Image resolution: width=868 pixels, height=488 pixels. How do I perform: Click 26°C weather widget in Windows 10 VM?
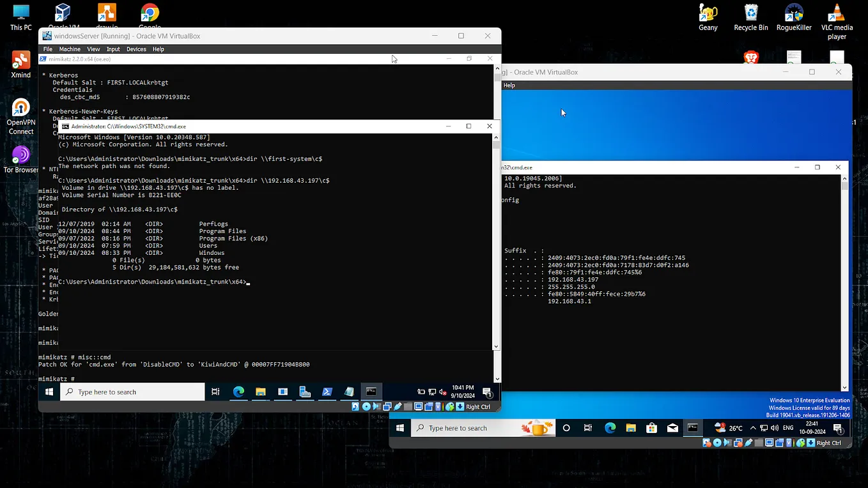(729, 428)
